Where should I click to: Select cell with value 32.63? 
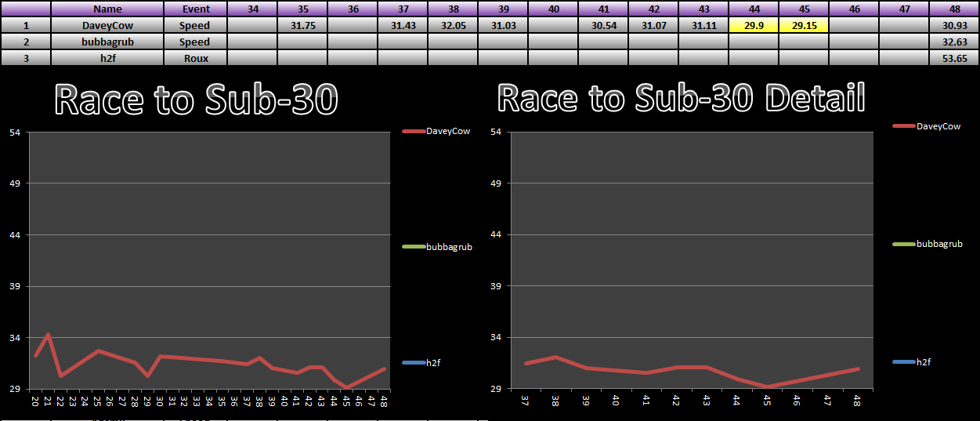click(x=954, y=42)
